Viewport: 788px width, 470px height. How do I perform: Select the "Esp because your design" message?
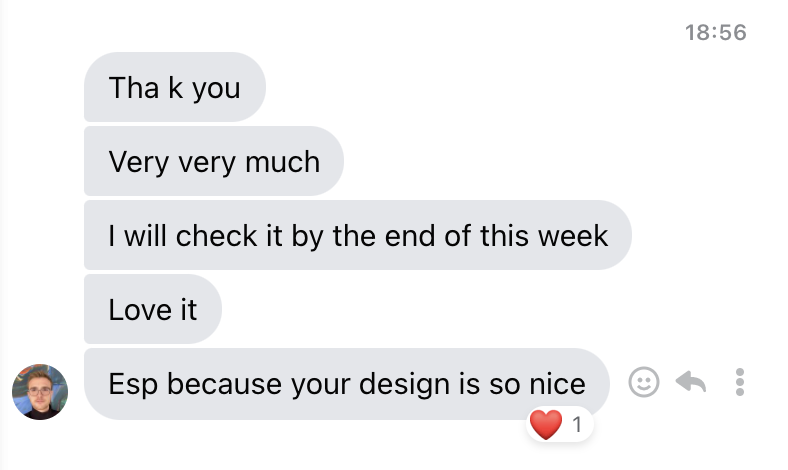click(346, 384)
